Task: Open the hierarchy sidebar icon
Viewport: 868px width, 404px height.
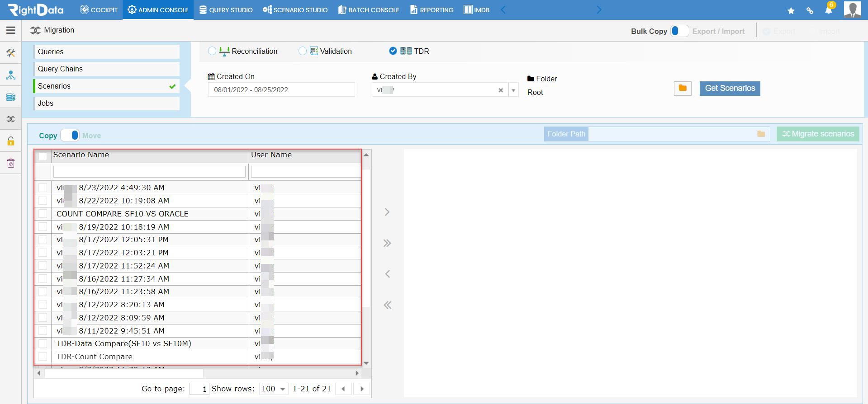Action: click(x=11, y=75)
